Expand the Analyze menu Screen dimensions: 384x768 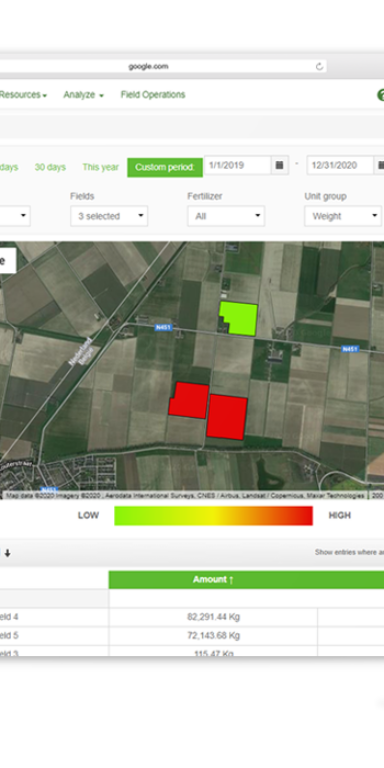(x=83, y=95)
